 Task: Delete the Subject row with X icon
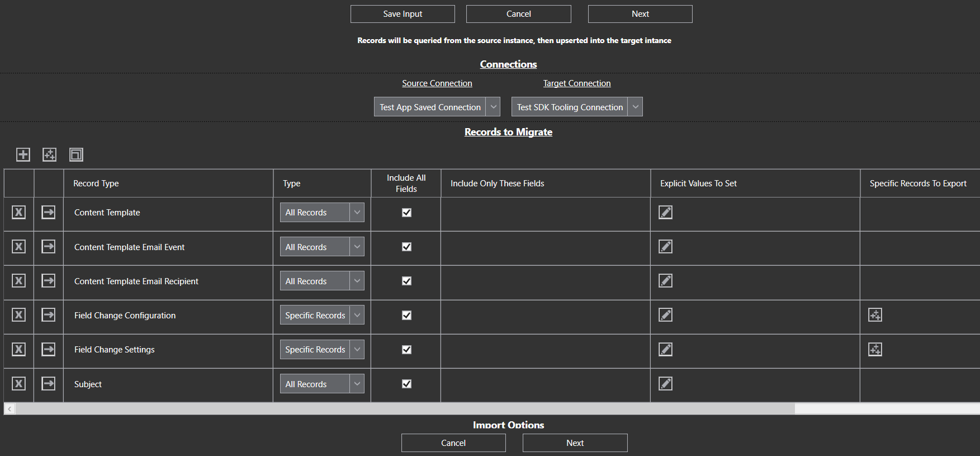point(19,384)
